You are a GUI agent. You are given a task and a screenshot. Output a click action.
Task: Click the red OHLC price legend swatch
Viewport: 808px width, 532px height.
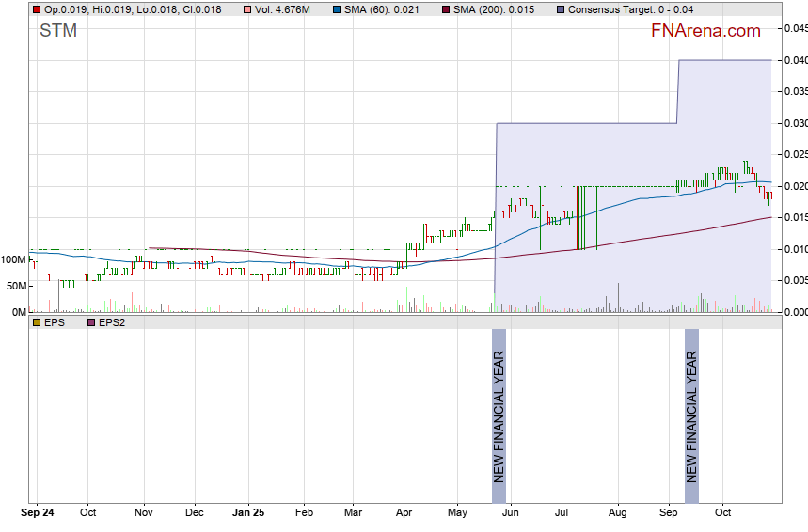click(x=36, y=9)
